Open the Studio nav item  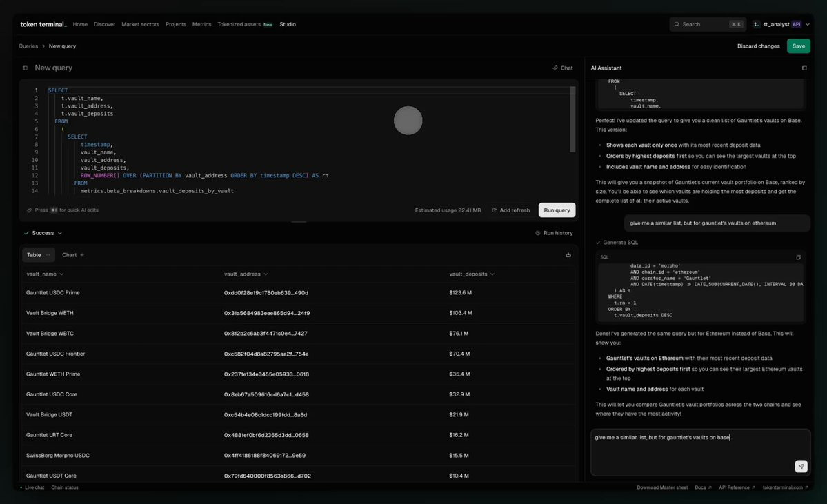288,24
